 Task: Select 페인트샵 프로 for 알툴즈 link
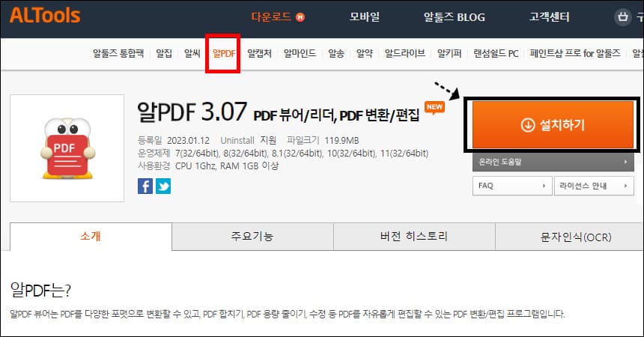coord(575,53)
